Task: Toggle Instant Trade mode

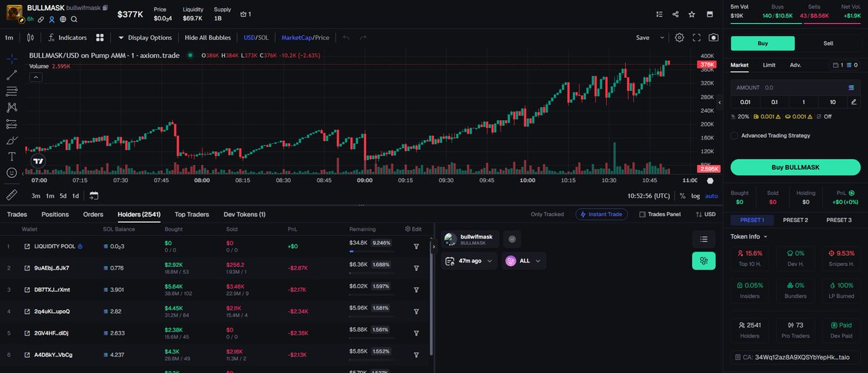Action: click(602, 214)
